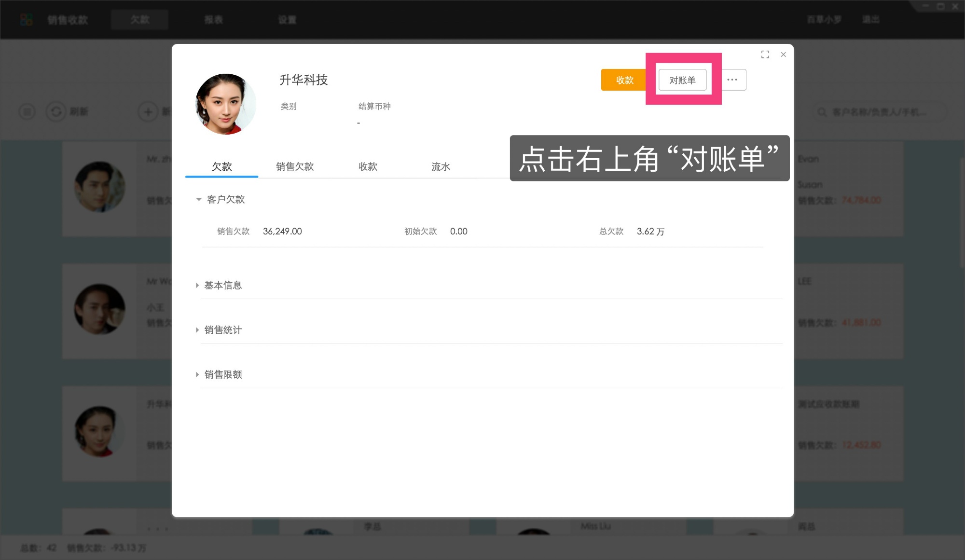
Task: Open the list view icon beside refresh
Action: 27,111
